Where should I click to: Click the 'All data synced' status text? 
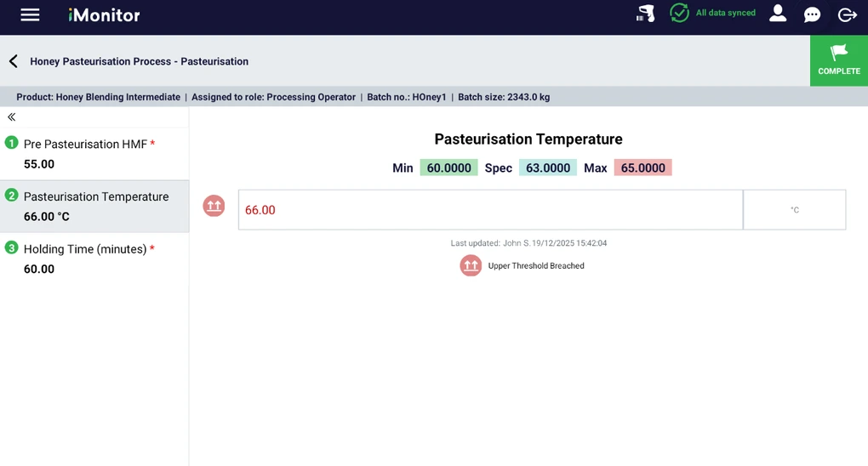pos(725,13)
